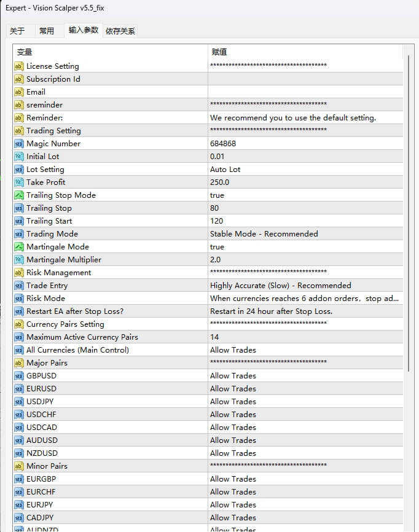Switch to the 常用 tab

pos(47,30)
